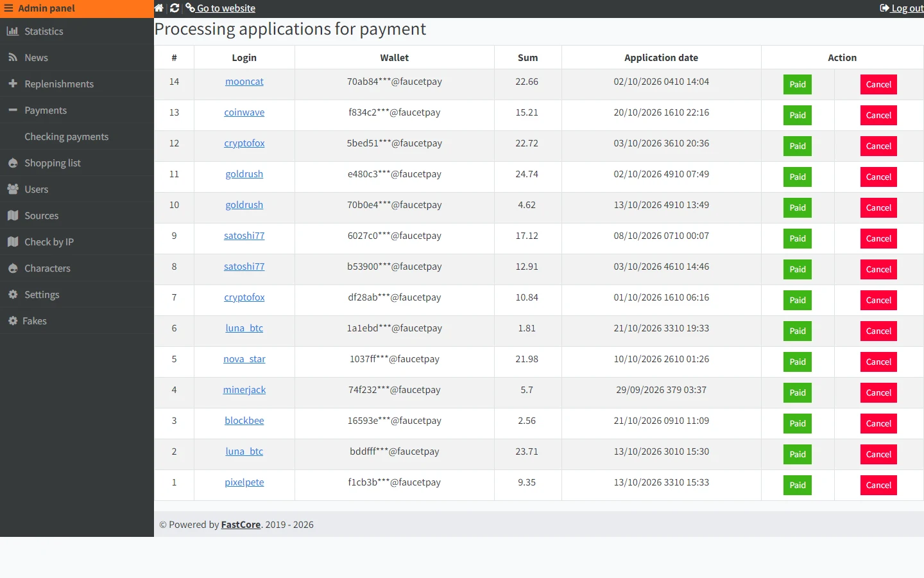924x578 pixels.
Task: Cancel coinwave's application 13
Action: 878,116
